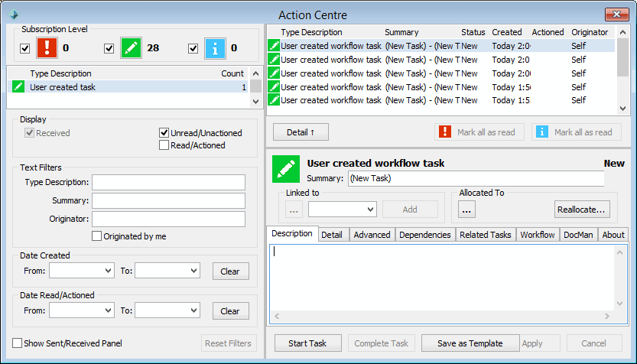Open the Workflow tab
The width and height of the screenshot is (637, 364).
point(538,235)
